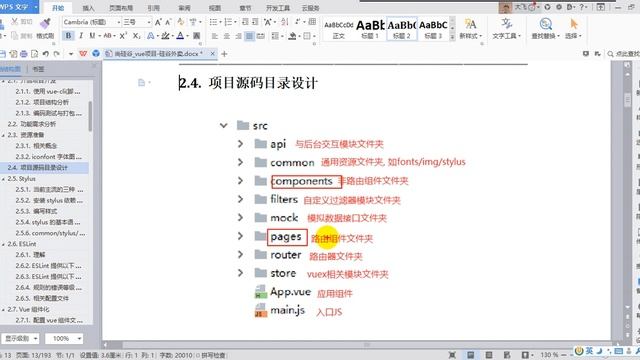Click the 拼写检查 spell check status item
Screen dimensions: 640x360
click(x=214, y=356)
